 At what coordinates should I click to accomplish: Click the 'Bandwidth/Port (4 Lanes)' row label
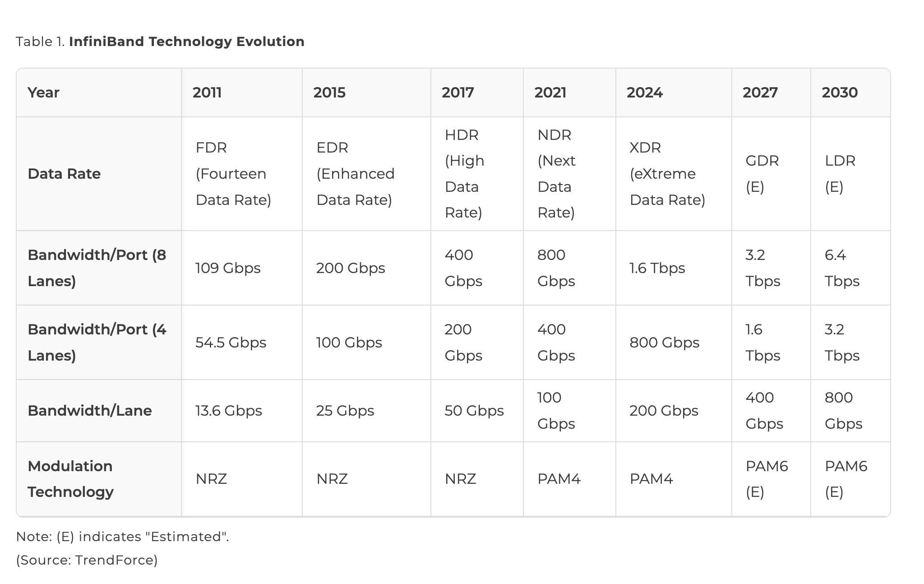[x=97, y=343]
